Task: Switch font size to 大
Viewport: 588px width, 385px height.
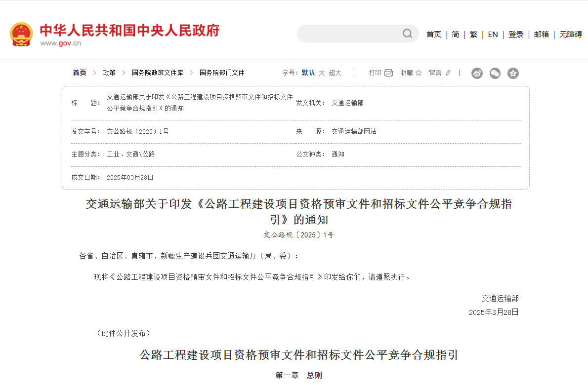Action: tap(321, 73)
